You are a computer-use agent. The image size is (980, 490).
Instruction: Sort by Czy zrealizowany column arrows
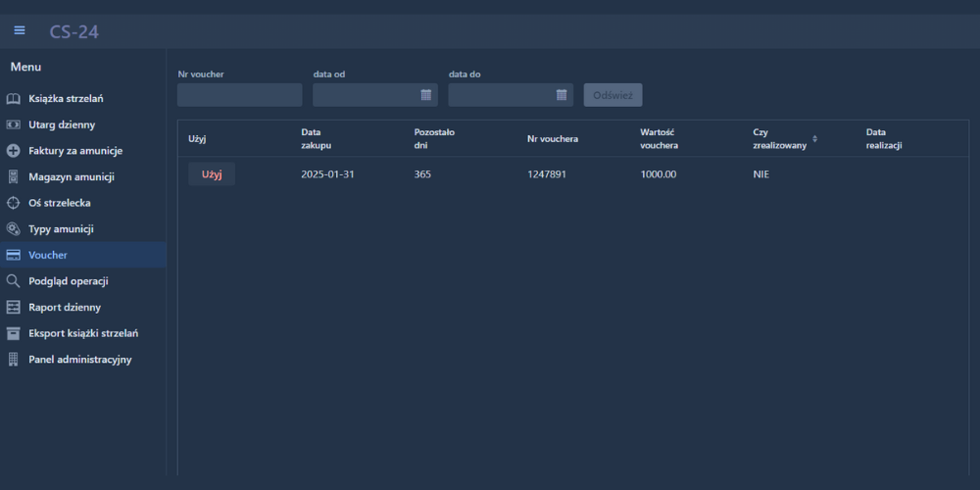point(814,138)
